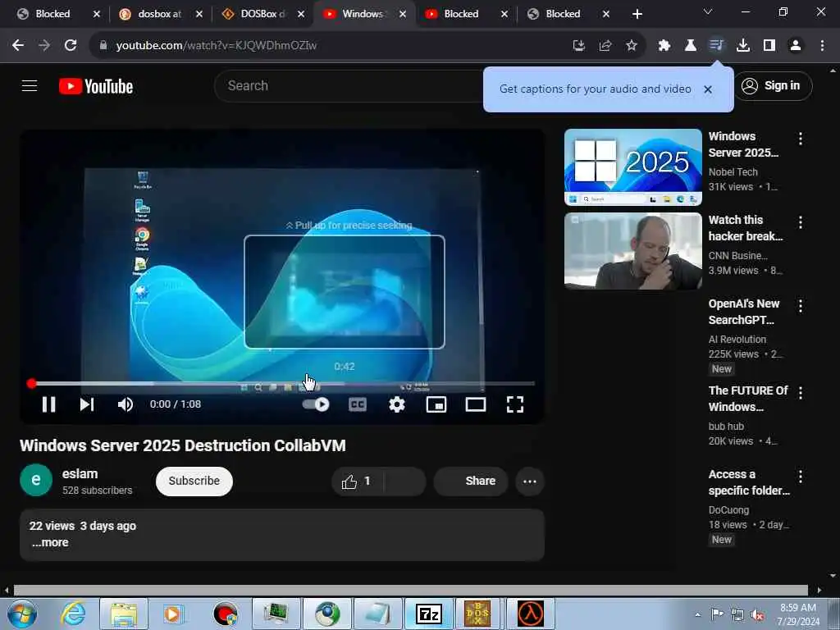Click the horizontal page scrollbar
Screen dimensions: 840x630
(x=411, y=591)
